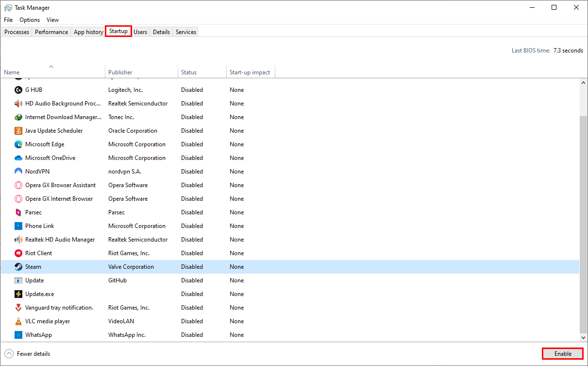Click the Realtek HD Audio Manager icon
This screenshot has width=588, height=366.
pyautogui.click(x=18, y=240)
